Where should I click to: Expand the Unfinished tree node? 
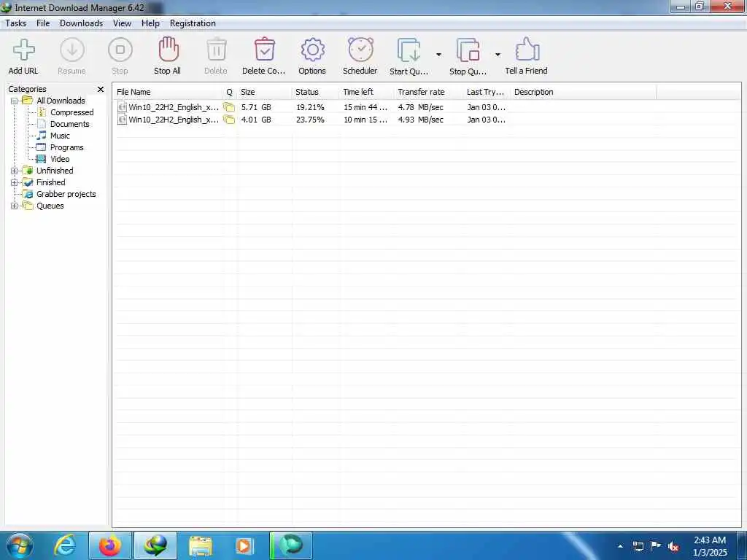[x=15, y=171]
